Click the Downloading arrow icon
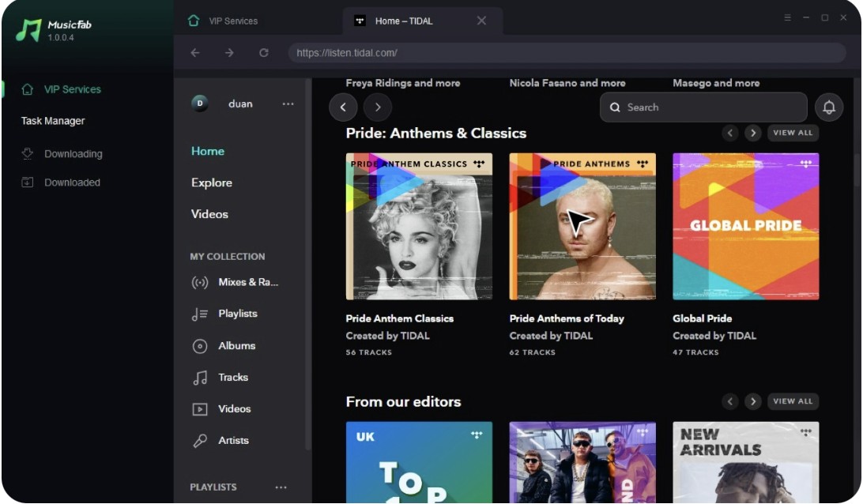Image resolution: width=863 pixels, height=504 pixels. pyautogui.click(x=27, y=153)
